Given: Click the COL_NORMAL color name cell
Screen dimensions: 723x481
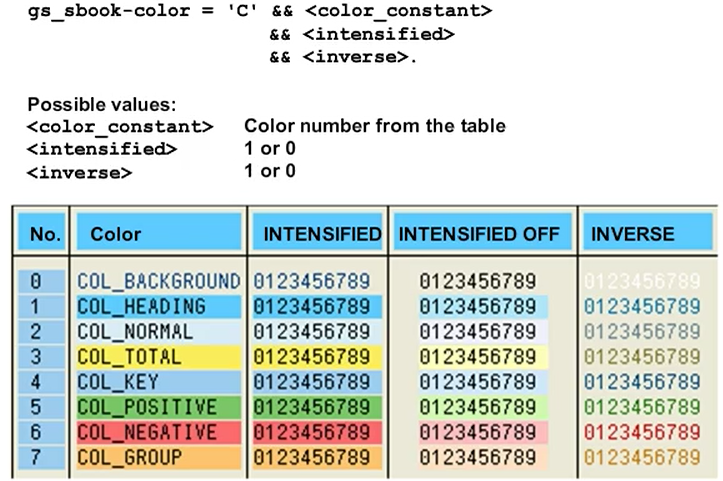Looking at the screenshot, I should click(158, 331).
